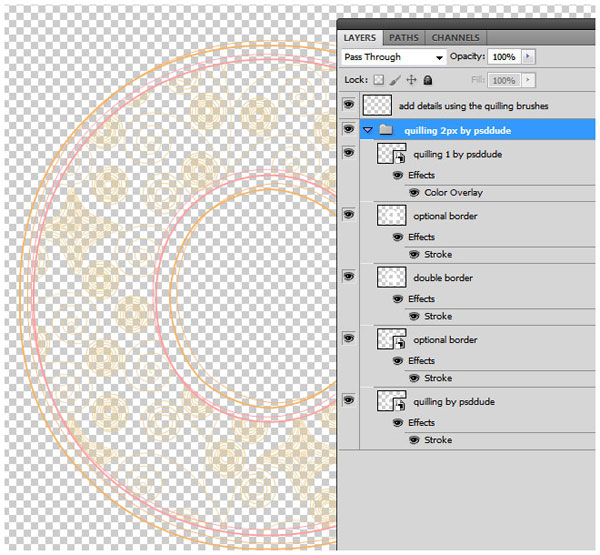The height and width of the screenshot is (555, 600).
Task: Select 'quilling by psddude' smart object thumbnail
Action: (x=391, y=401)
